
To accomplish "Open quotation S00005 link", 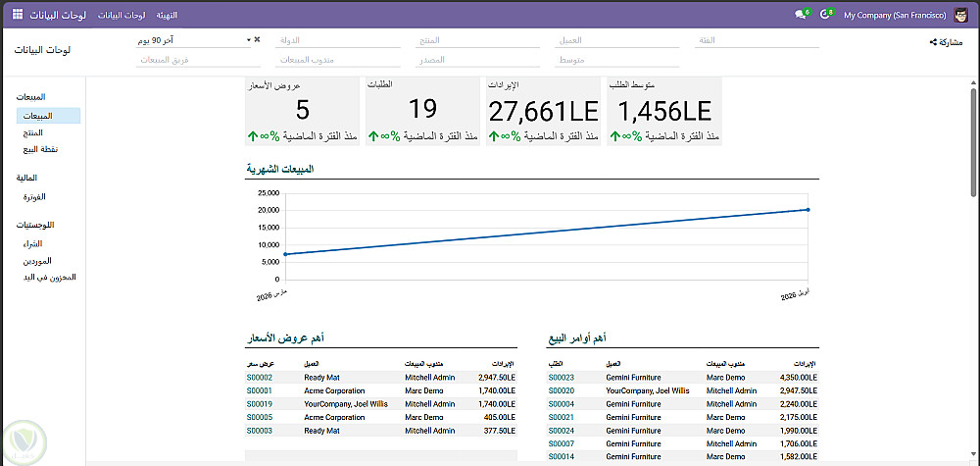I will (260, 417).
